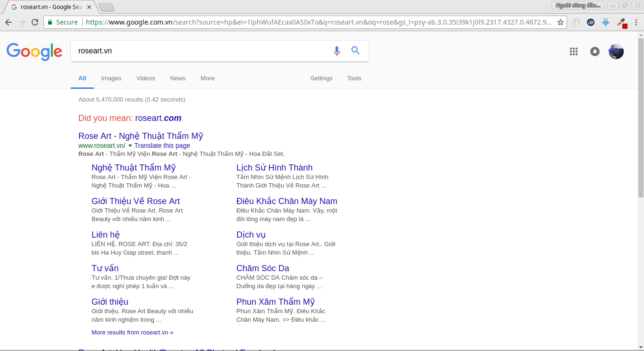Viewport: 644px width, 351px height.
Task: Open the search Tools options
Action: [354, 78]
